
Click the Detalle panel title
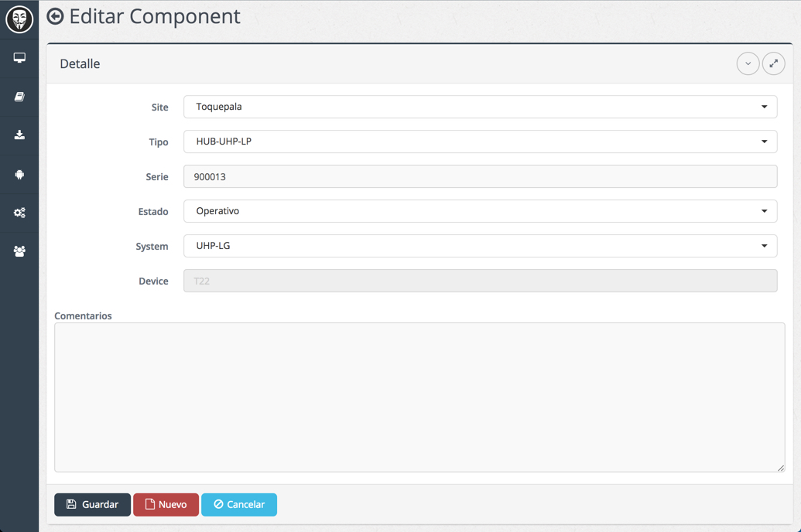pyautogui.click(x=80, y=64)
